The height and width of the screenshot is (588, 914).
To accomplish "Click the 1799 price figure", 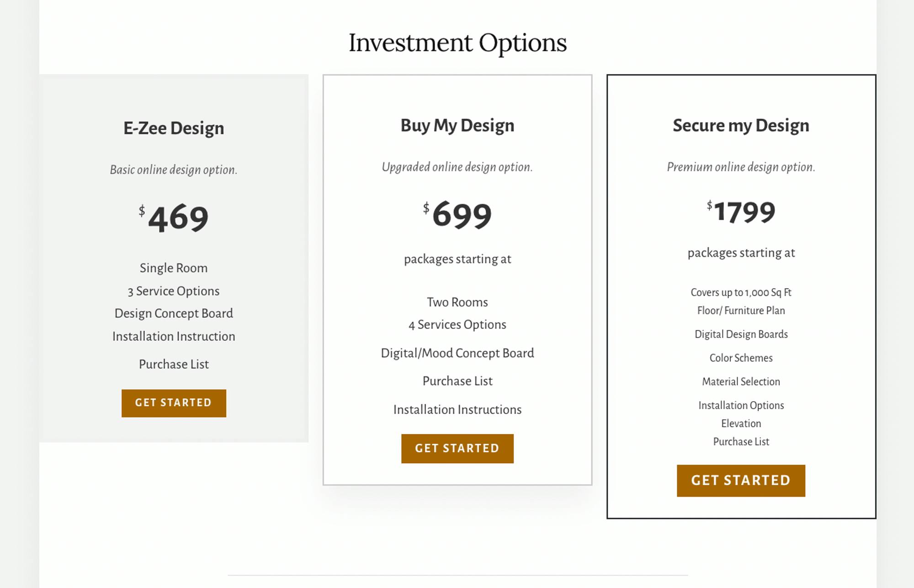I will pos(744,212).
